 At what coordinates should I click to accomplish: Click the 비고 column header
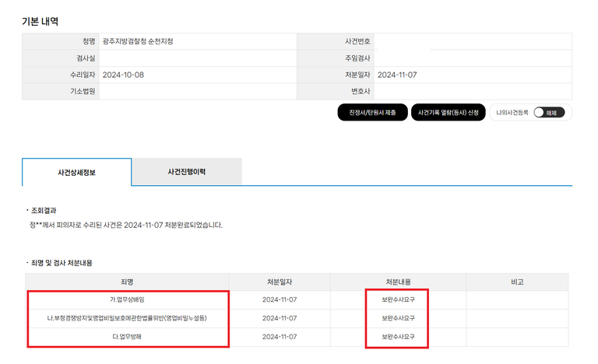[x=518, y=281]
